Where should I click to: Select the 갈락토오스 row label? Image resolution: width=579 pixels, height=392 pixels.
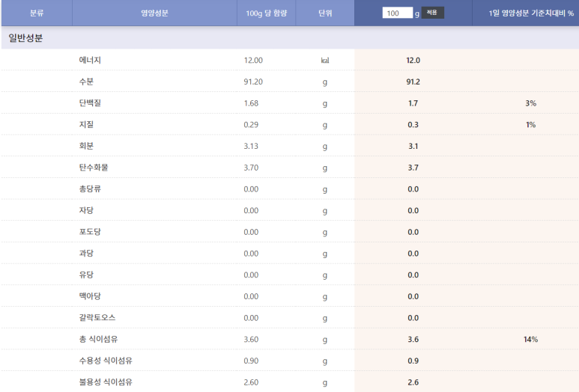(97, 317)
